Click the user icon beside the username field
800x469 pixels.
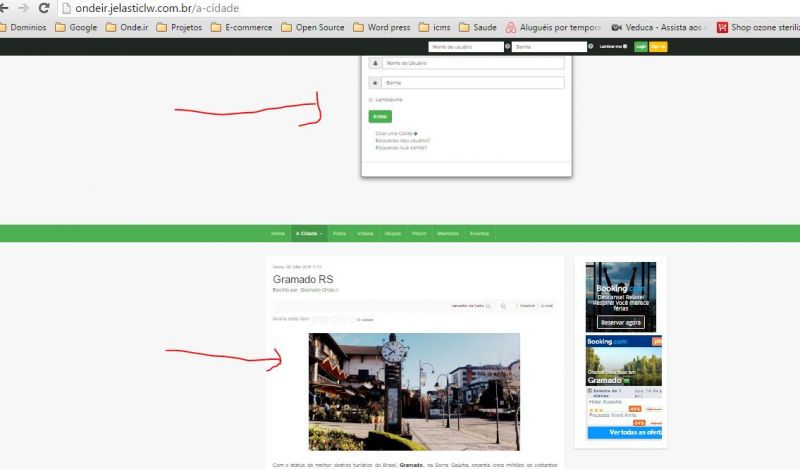375,63
